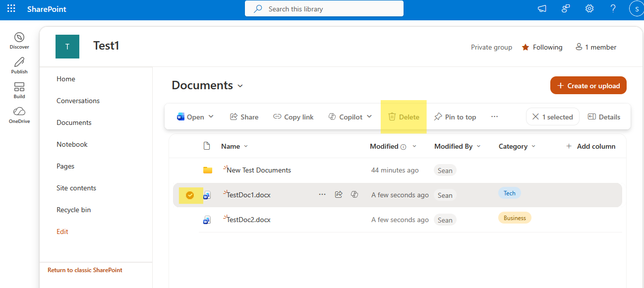Click the Business category tag
Screen dimensions: 644x288
pos(515,218)
